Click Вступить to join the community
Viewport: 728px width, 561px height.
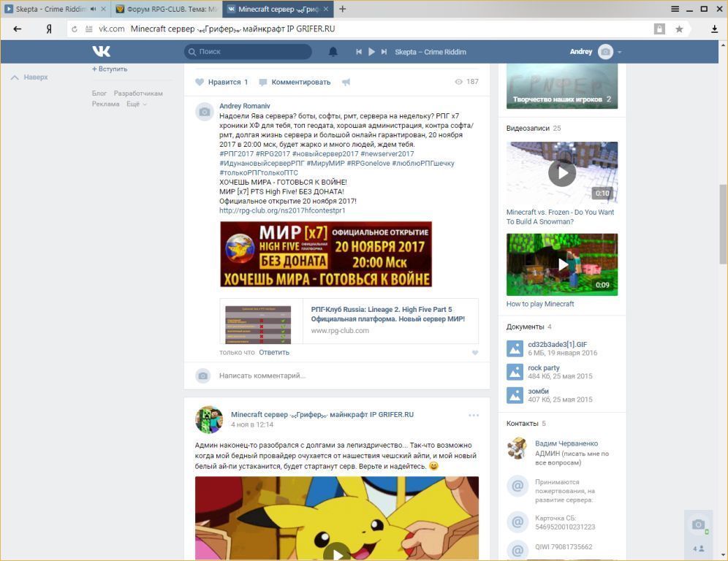click(110, 69)
